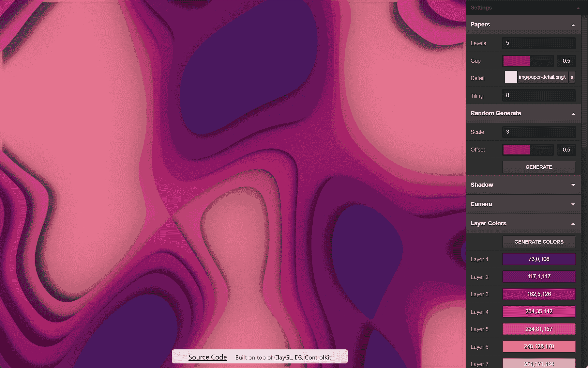Open Layer 1 color swatch
This screenshot has height=368, width=588.
point(539,259)
